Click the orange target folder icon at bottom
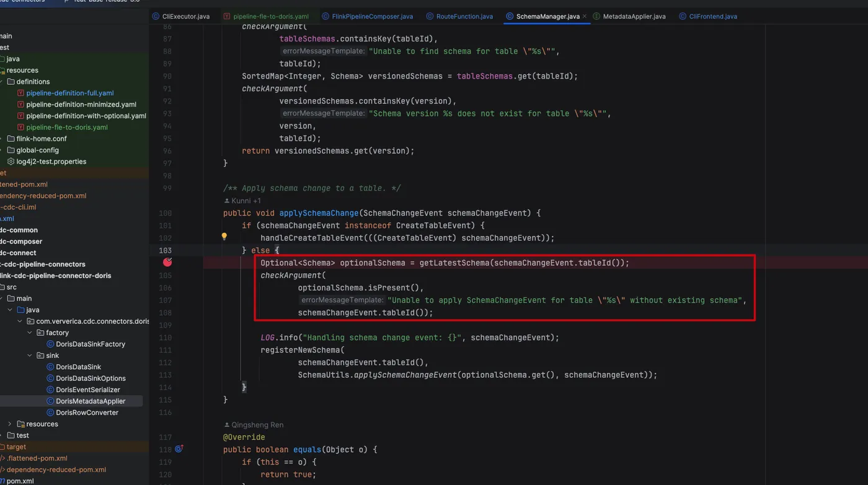 click(x=2, y=447)
